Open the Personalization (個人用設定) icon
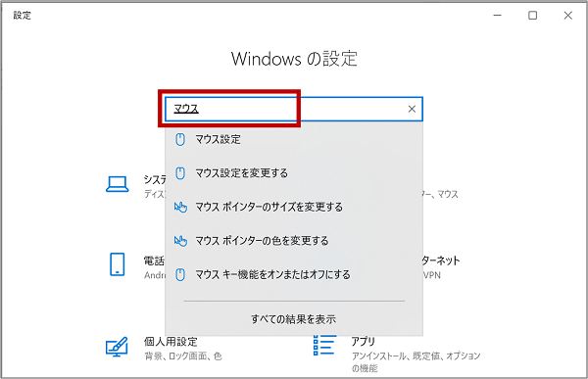 click(117, 347)
